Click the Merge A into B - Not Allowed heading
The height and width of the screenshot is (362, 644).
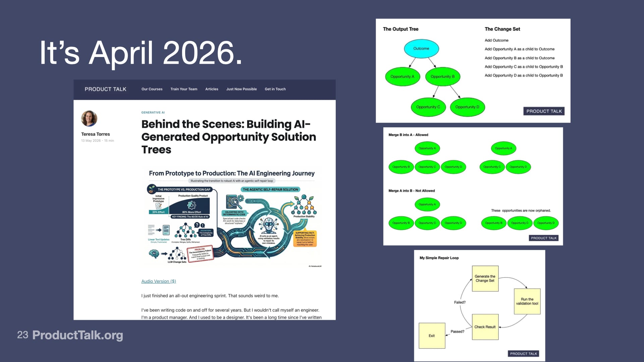[412, 191]
